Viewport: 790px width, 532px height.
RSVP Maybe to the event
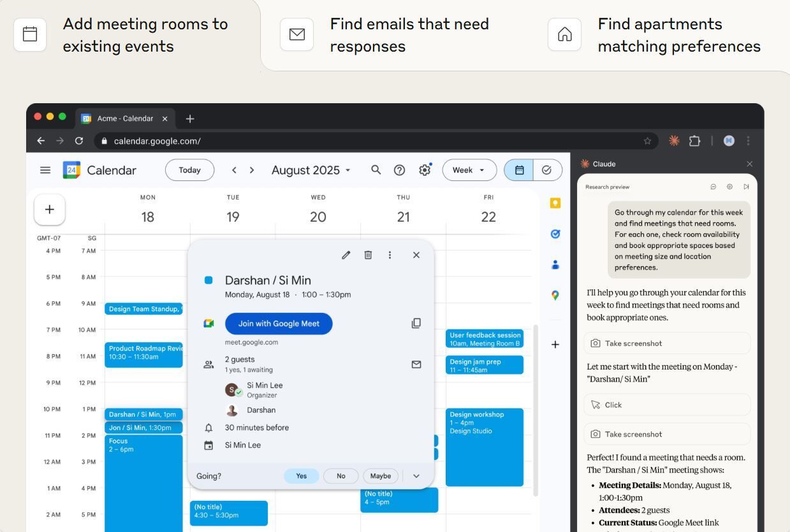(381, 476)
